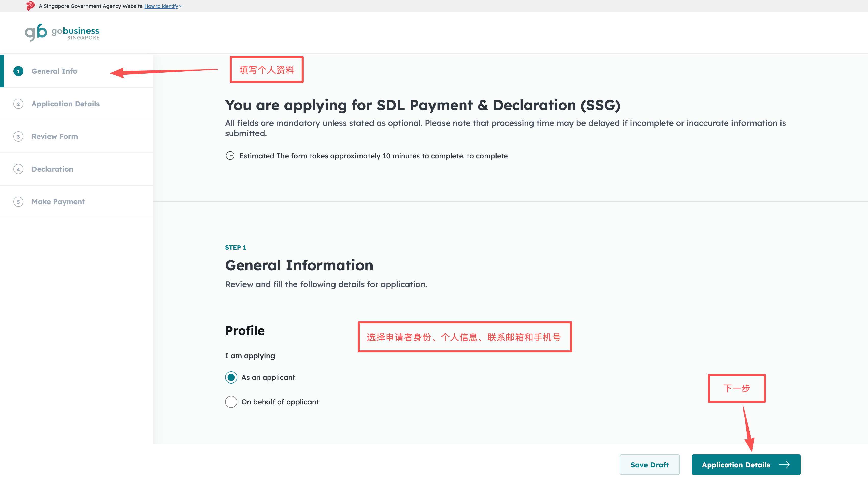This screenshot has height=485, width=868.
Task: Switch to the Review Form step
Action: [55, 136]
